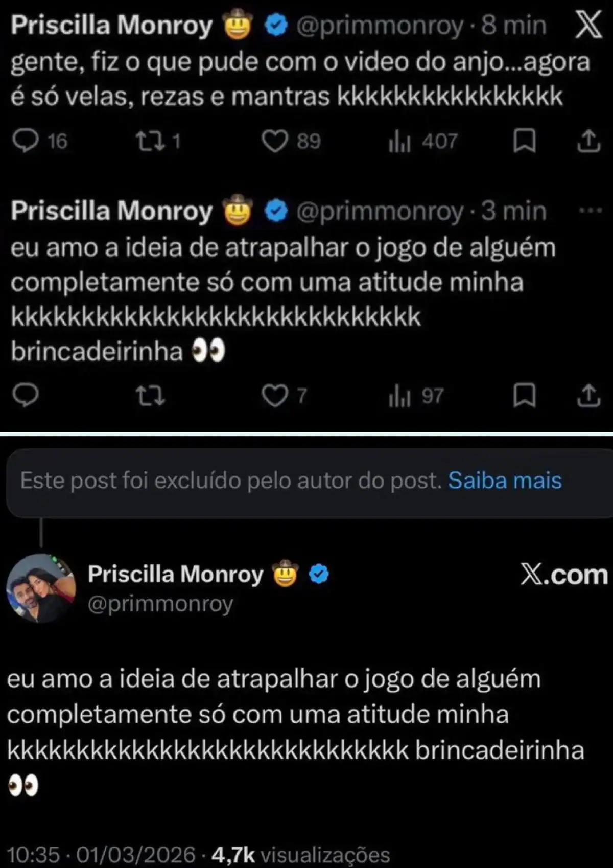Open the three-dot menu on the 3 min post
This screenshot has width=613, height=868.
[x=592, y=210]
